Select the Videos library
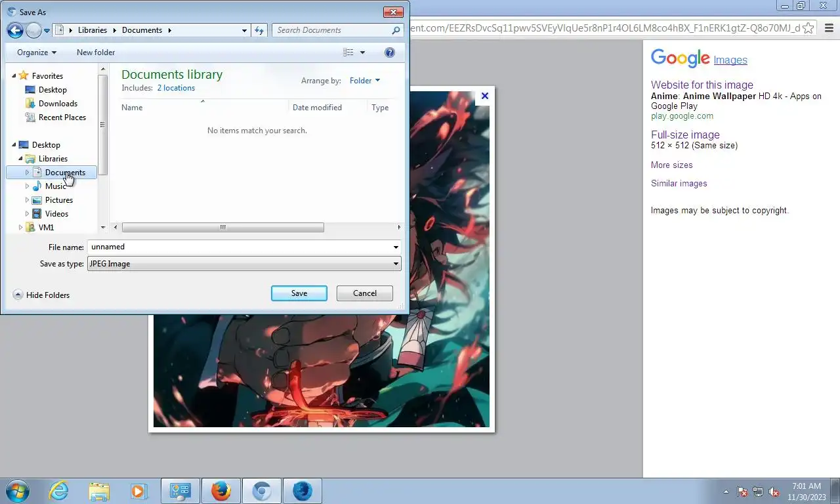Image resolution: width=840 pixels, height=504 pixels. click(x=56, y=214)
